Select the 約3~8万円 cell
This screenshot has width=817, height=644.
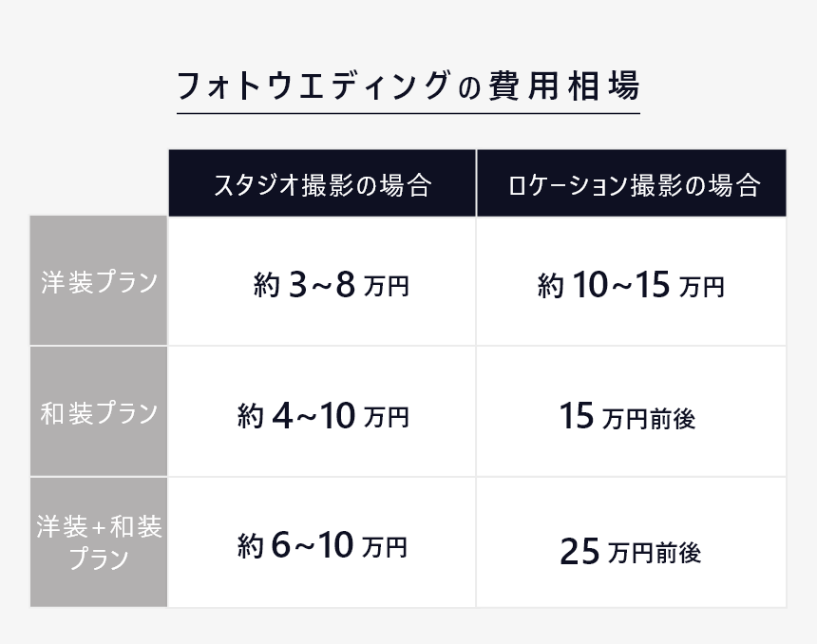[322, 281]
